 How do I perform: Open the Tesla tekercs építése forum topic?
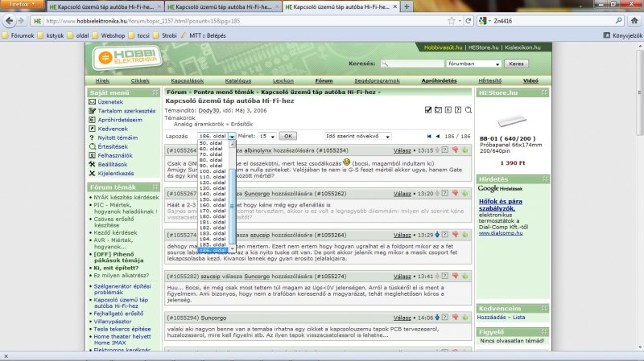tap(122, 329)
